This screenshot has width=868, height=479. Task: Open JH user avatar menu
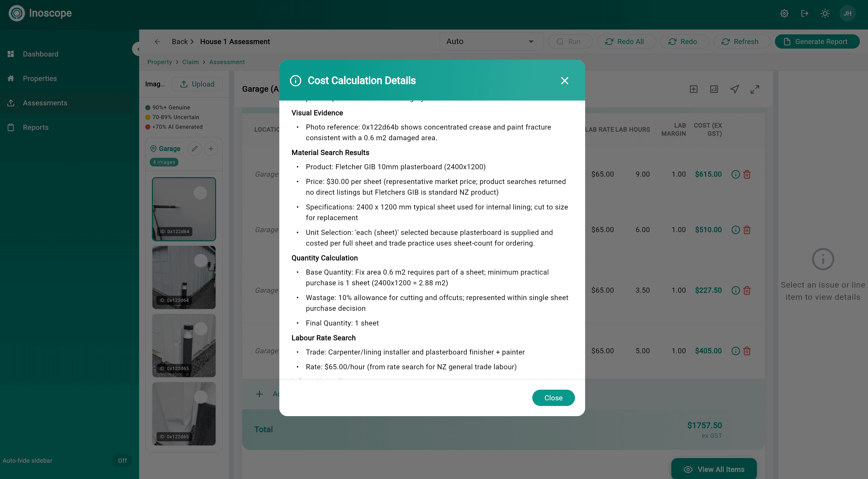click(847, 13)
